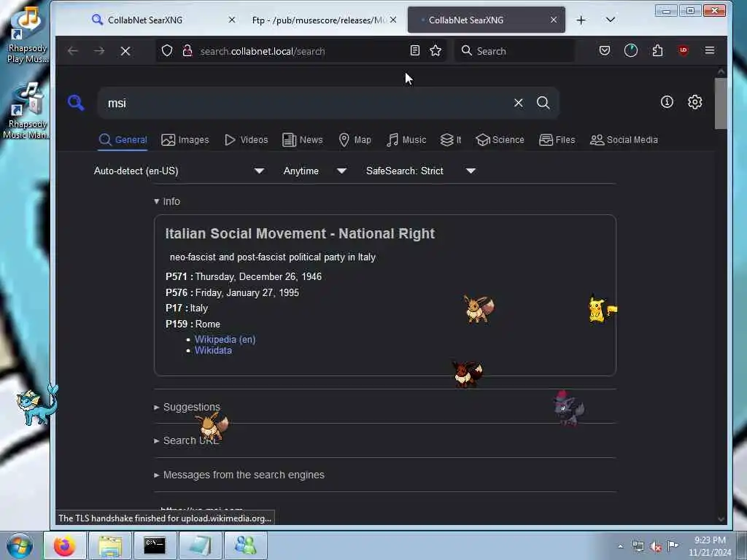
Task: Click the two-people messenger taskbar icon
Action: [x=245, y=545]
